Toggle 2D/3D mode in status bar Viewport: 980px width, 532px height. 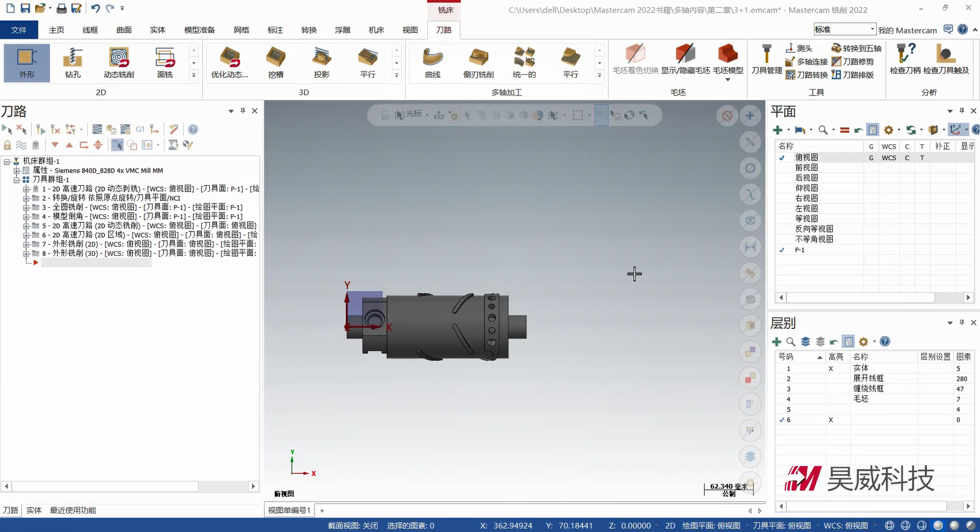pyautogui.click(x=670, y=525)
